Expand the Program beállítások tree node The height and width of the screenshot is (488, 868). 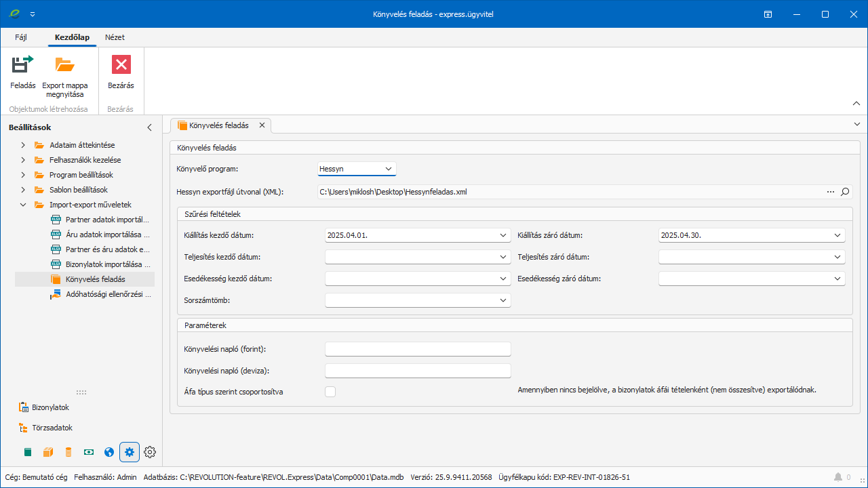pyautogui.click(x=23, y=175)
